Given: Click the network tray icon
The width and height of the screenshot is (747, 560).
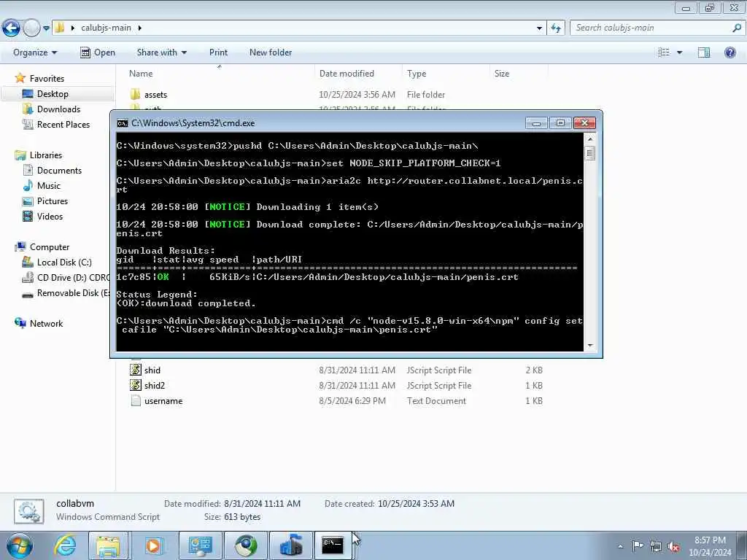Looking at the screenshot, I should tap(656, 546).
